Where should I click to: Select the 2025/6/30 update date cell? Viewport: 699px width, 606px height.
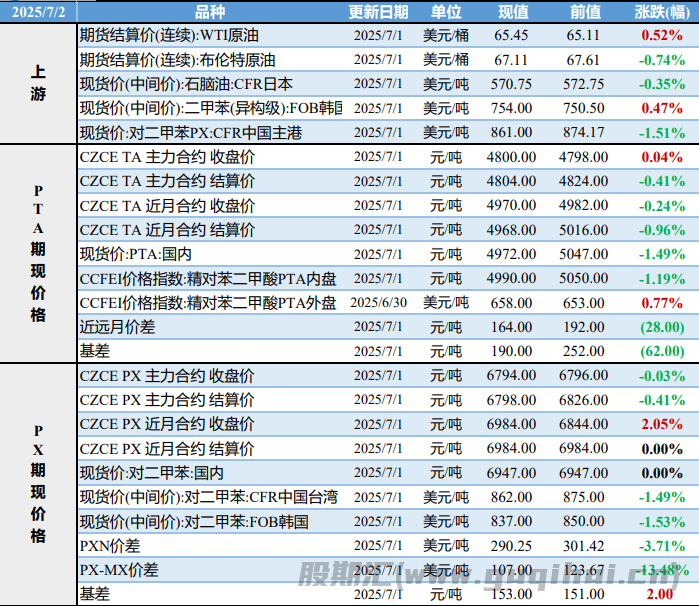(x=378, y=302)
